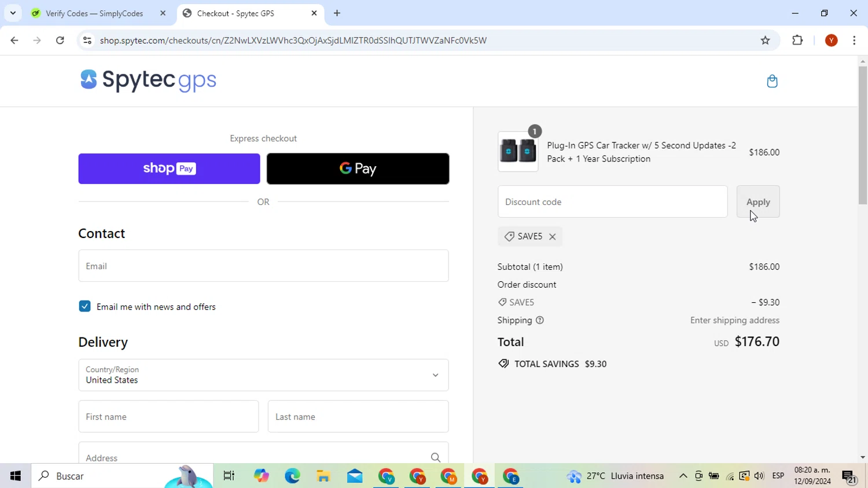The height and width of the screenshot is (488, 868).
Task: Open the Chrome three-dot menu
Action: [854, 41]
